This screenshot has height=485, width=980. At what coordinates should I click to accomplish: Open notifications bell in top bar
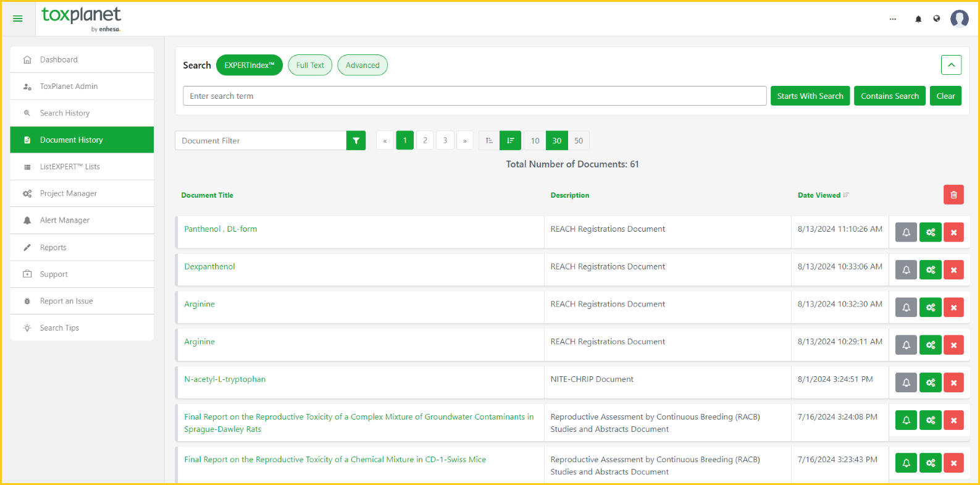click(918, 19)
